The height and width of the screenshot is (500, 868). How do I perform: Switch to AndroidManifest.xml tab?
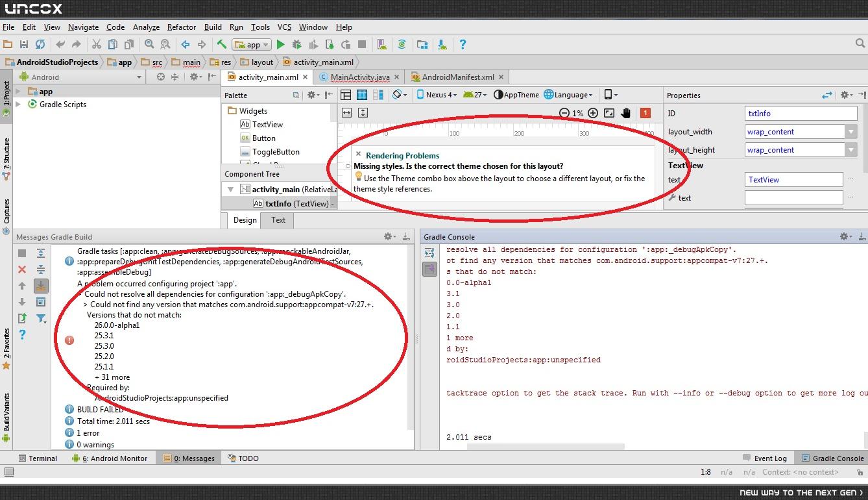pos(457,77)
